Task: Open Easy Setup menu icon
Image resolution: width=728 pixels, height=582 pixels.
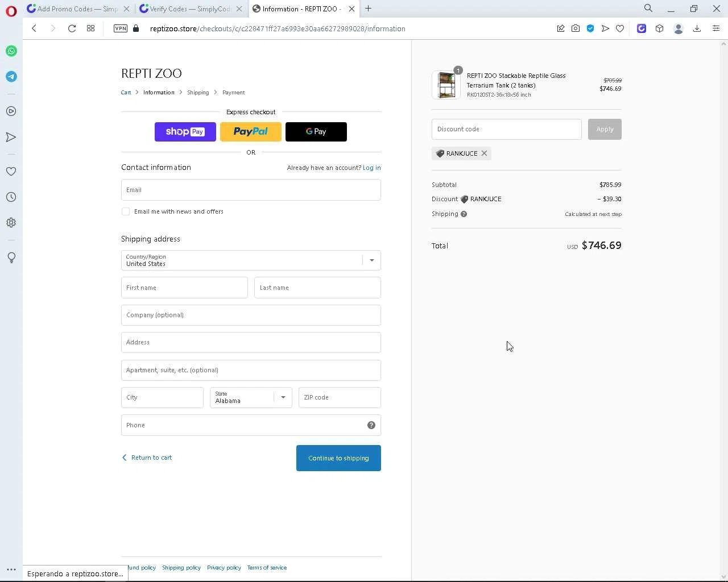Action: tap(716, 28)
